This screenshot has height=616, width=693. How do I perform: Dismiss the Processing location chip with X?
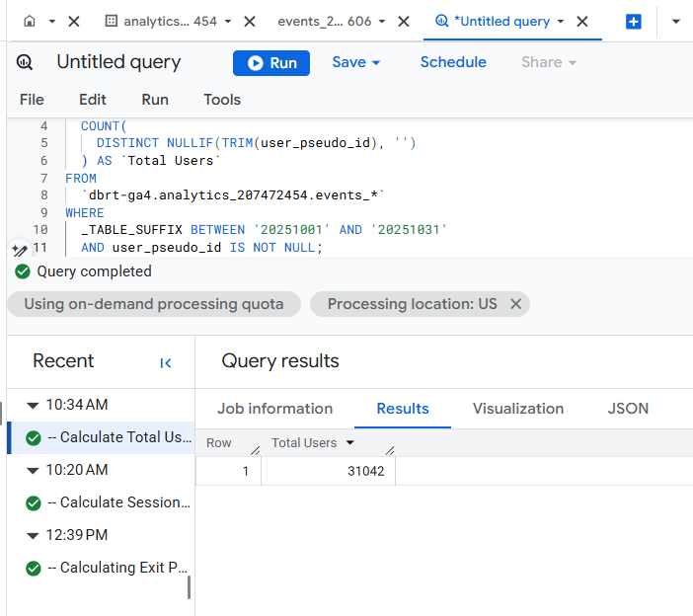(515, 304)
